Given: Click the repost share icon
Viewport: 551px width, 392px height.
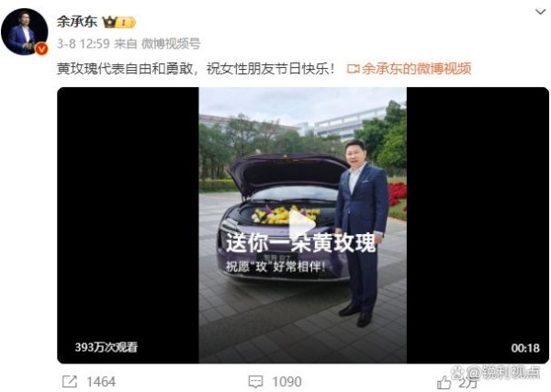Looking at the screenshot, I should [69, 382].
